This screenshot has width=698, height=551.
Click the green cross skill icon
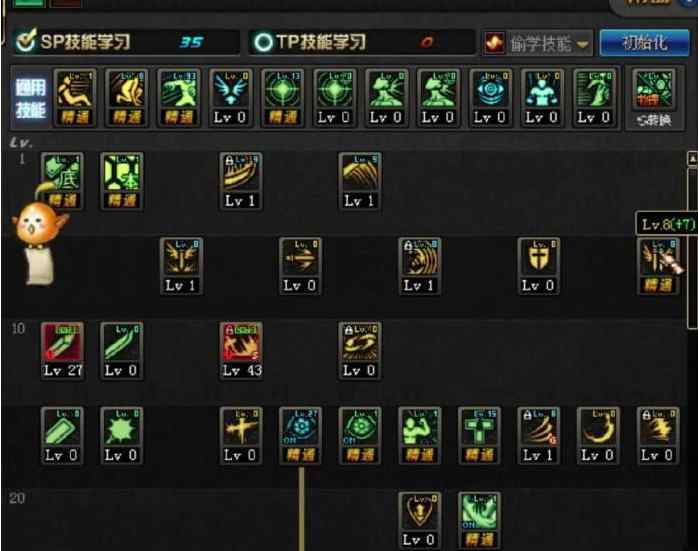point(479,435)
